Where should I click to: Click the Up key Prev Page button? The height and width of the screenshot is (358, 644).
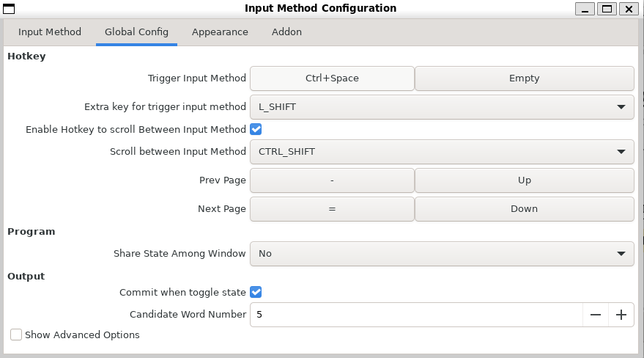(524, 180)
